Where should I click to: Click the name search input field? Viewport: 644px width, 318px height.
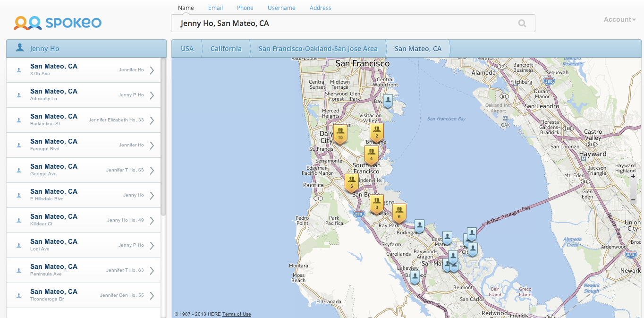pyautogui.click(x=345, y=23)
